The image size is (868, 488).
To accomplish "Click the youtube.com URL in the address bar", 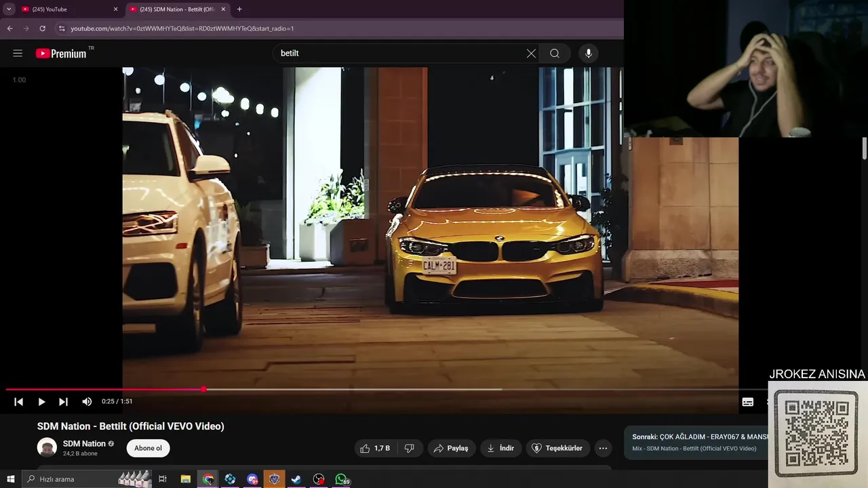I will point(182,28).
